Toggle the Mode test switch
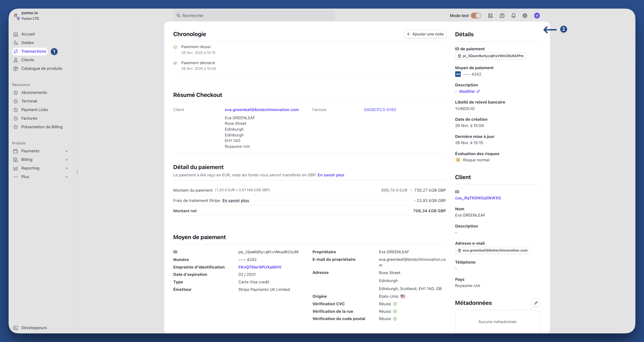This screenshot has height=342, width=644. (x=476, y=15)
